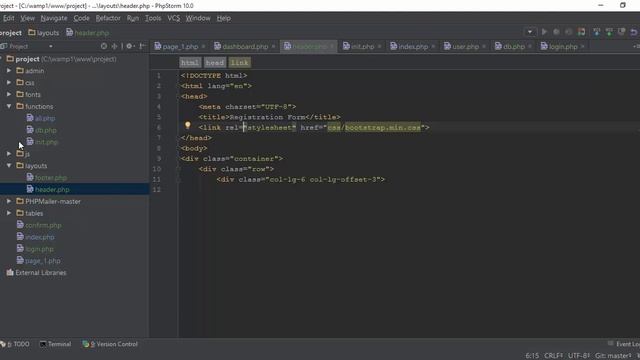The image size is (640, 360).
Task: Open the run configuration dropdown
Action: point(530,32)
